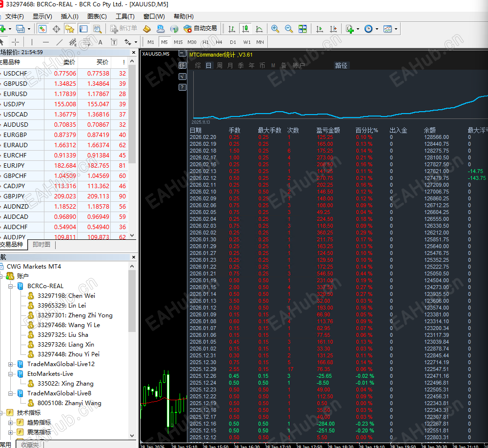This screenshot has height=448, width=488.
Task: Switch to the 即时图 tab
Action: (41, 245)
